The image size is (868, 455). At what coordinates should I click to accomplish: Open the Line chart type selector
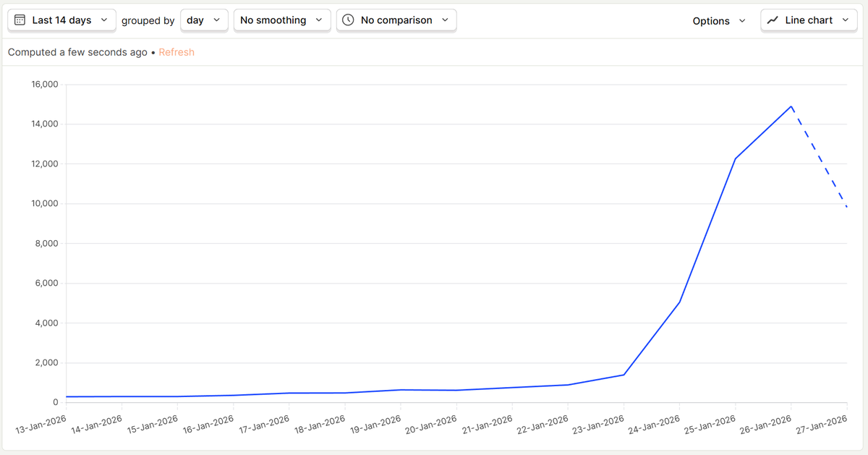[x=809, y=20]
